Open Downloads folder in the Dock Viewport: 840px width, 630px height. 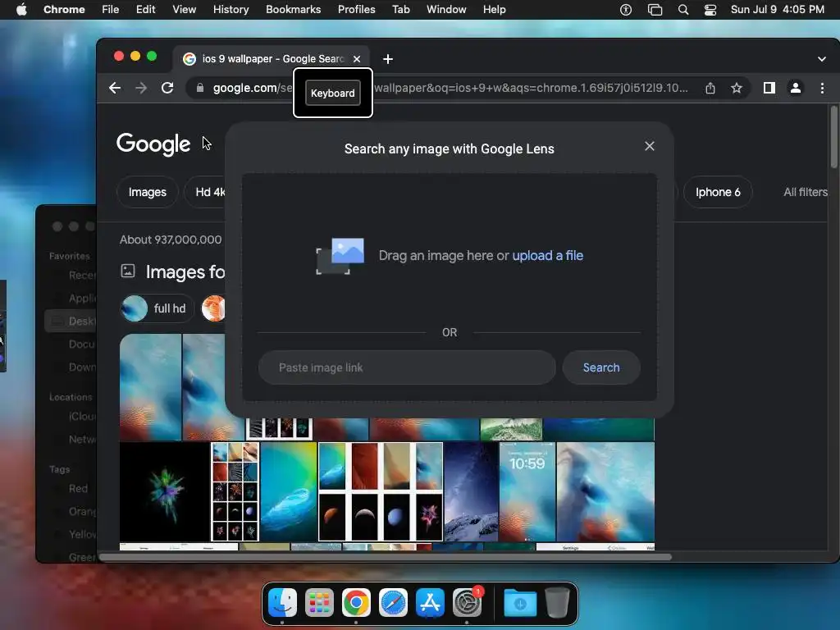click(x=520, y=603)
